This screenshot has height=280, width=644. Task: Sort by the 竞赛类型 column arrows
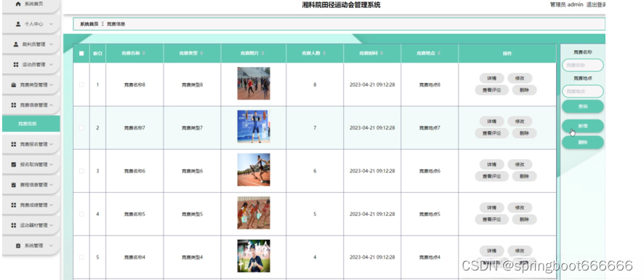click(x=201, y=53)
